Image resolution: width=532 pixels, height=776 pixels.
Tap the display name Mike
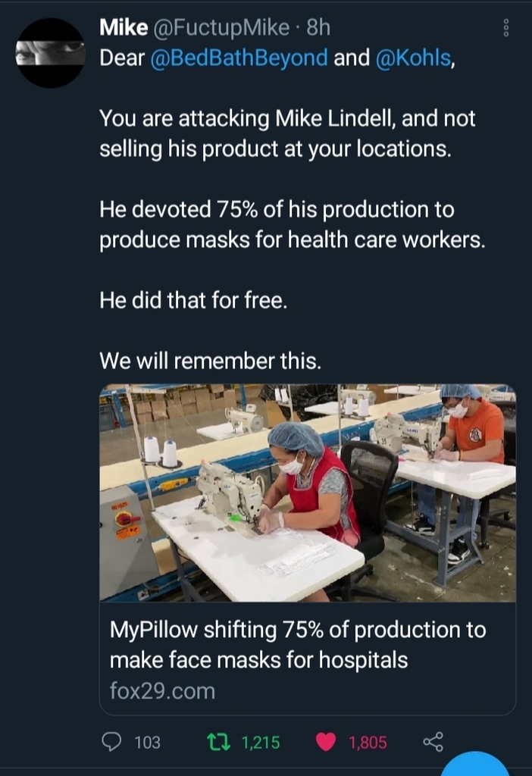tap(124, 28)
